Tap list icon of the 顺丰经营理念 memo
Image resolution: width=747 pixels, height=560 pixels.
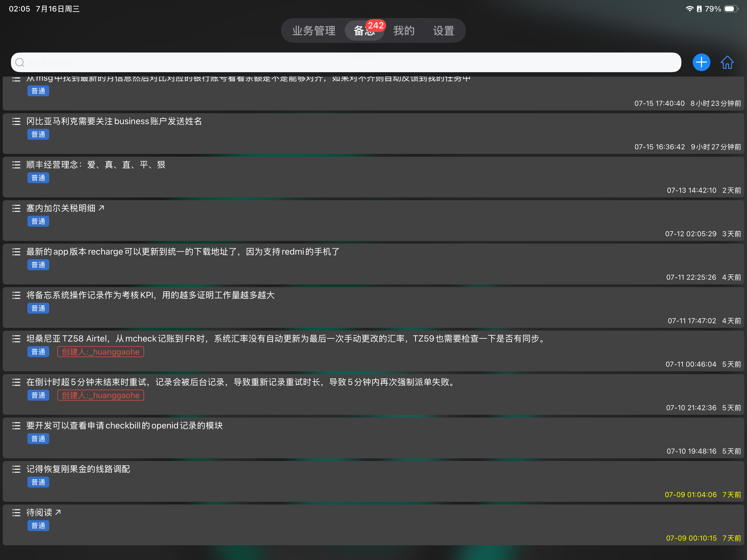(16, 165)
